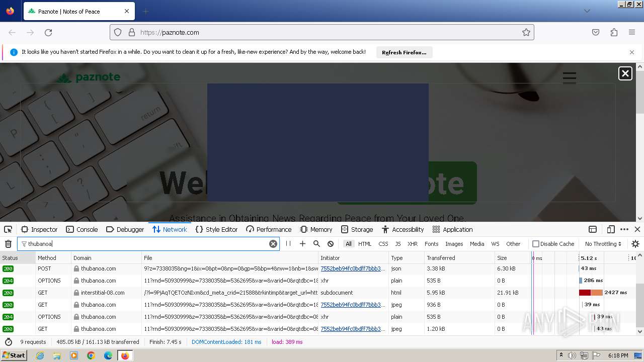Image resolution: width=644 pixels, height=362 pixels.
Task: Expand the list all tabs chevron
Action: coord(587,11)
